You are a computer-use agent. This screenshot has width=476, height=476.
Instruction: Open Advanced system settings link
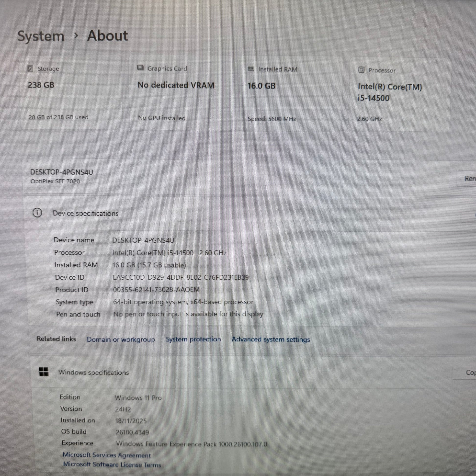(x=271, y=340)
